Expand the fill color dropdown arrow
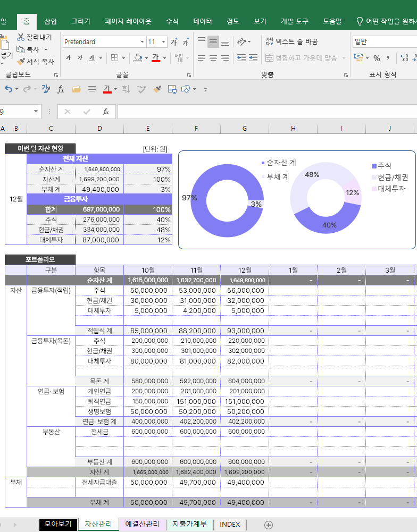 coord(146,58)
